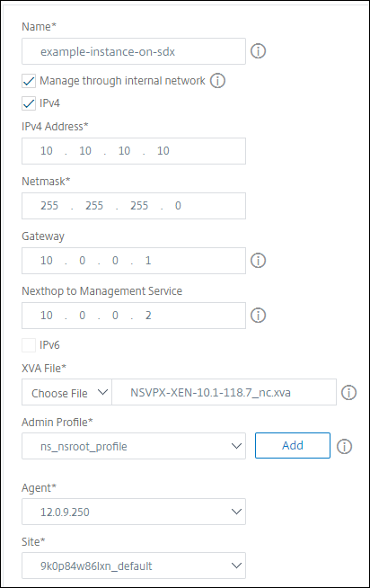This screenshot has width=370, height=588.
Task: Click the Nexthop to Management Service field
Action: [x=134, y=316]
